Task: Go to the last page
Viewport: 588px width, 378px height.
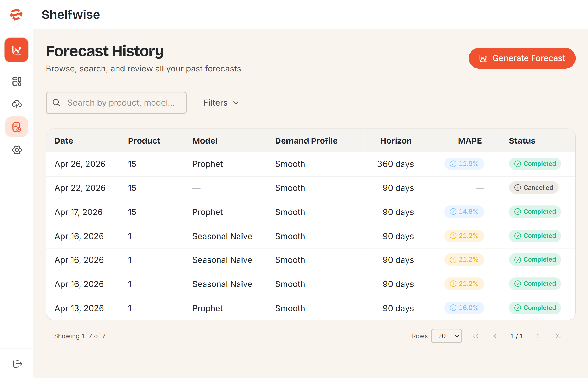Action: point(558,336)
